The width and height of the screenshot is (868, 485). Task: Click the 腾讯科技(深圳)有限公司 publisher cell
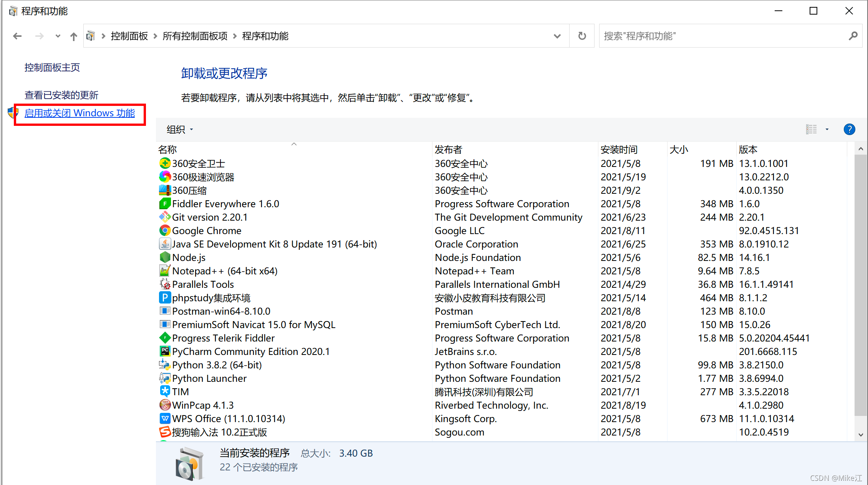(484, 392)
